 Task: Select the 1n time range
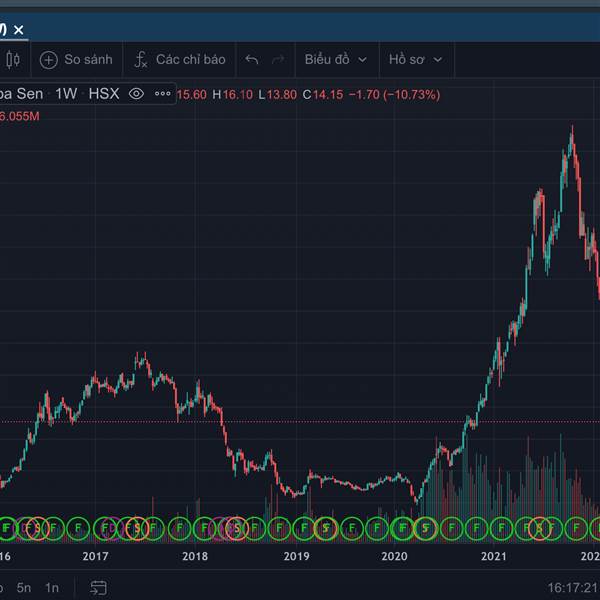(52, 588)
